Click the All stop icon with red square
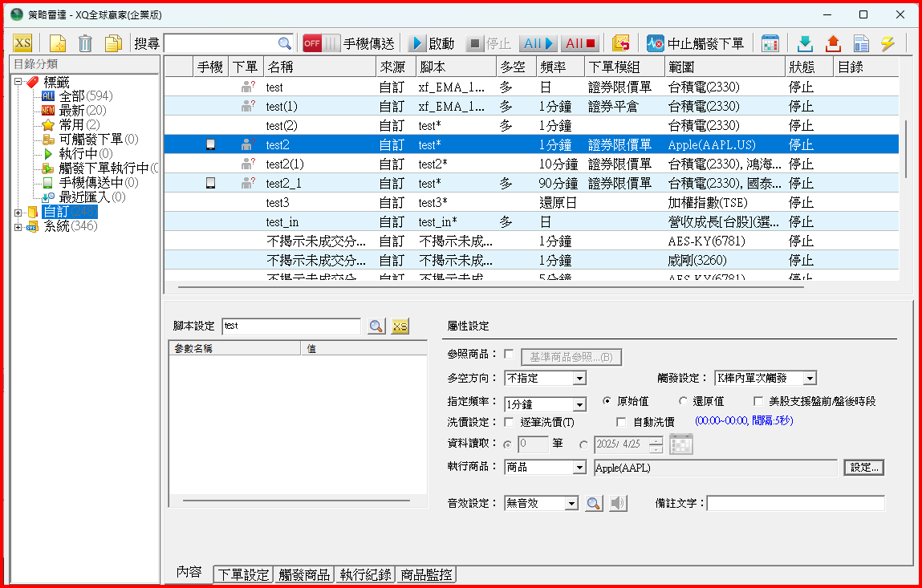 [579, 43]
